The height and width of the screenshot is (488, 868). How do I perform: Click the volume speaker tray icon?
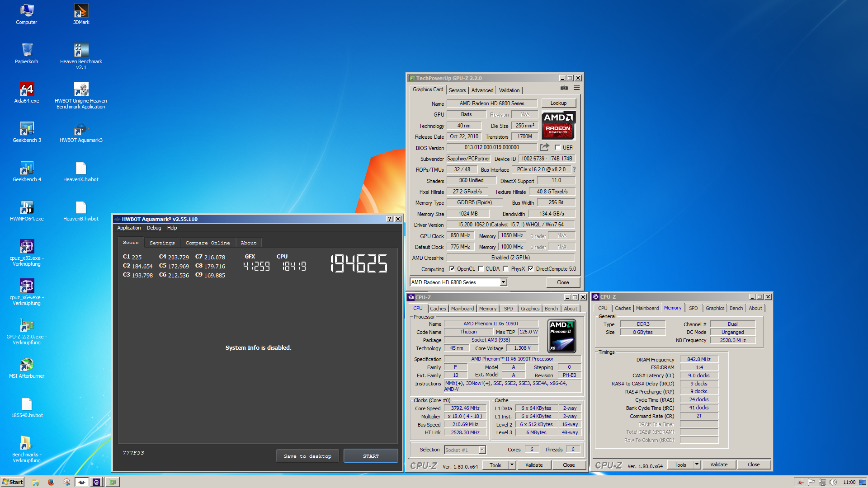[x=833, y=482]
